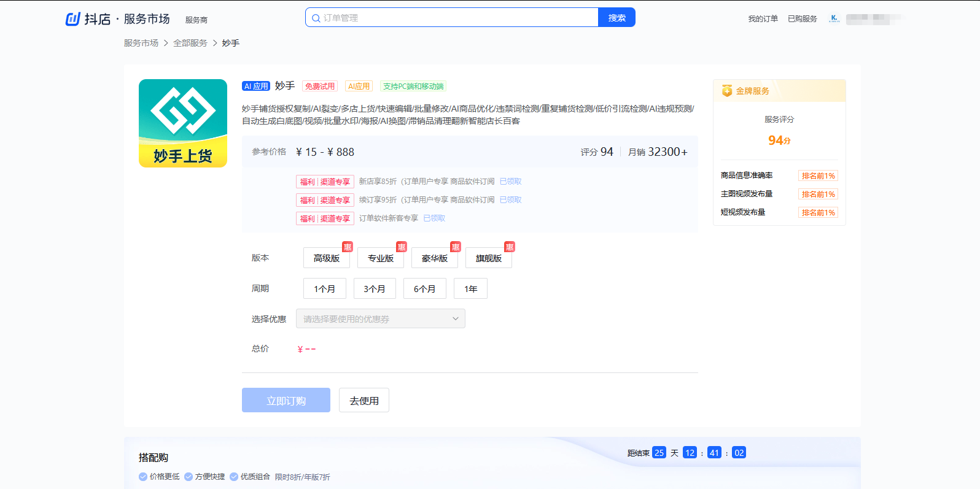Open the 妙手上货 app thumbnail
Viewport: 980px width, 489px height.
point(183,123)
